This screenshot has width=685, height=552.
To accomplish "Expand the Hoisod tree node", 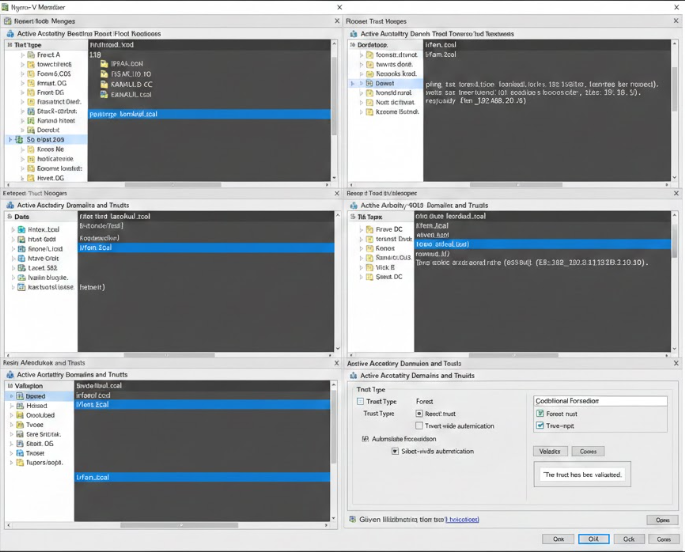I will pyautogui.click(x=12, y=406).
